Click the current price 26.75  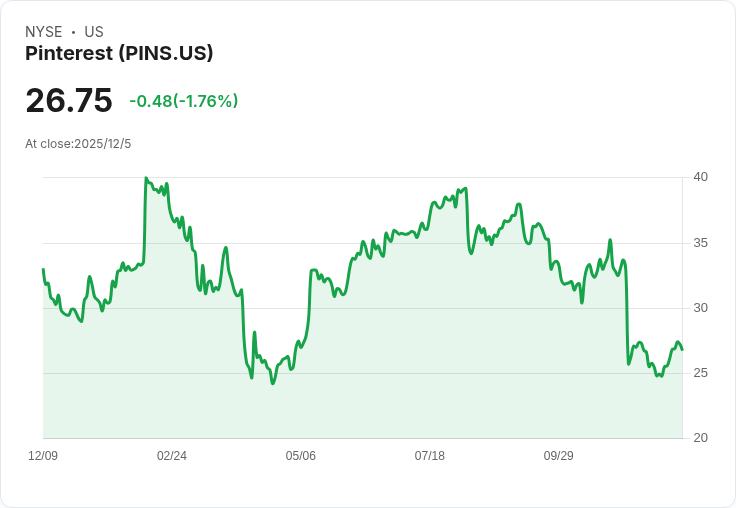point(69,101)
